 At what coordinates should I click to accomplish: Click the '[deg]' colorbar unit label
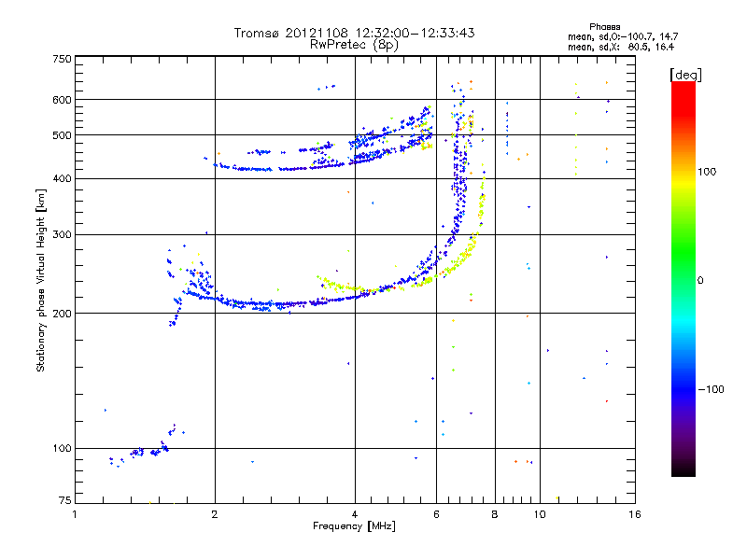[x=685, y=75]
